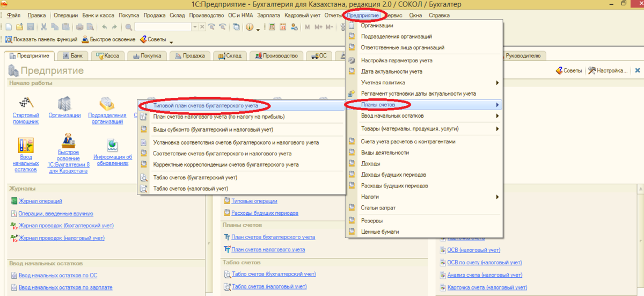Click the clear search X icon

click(202, 27)
